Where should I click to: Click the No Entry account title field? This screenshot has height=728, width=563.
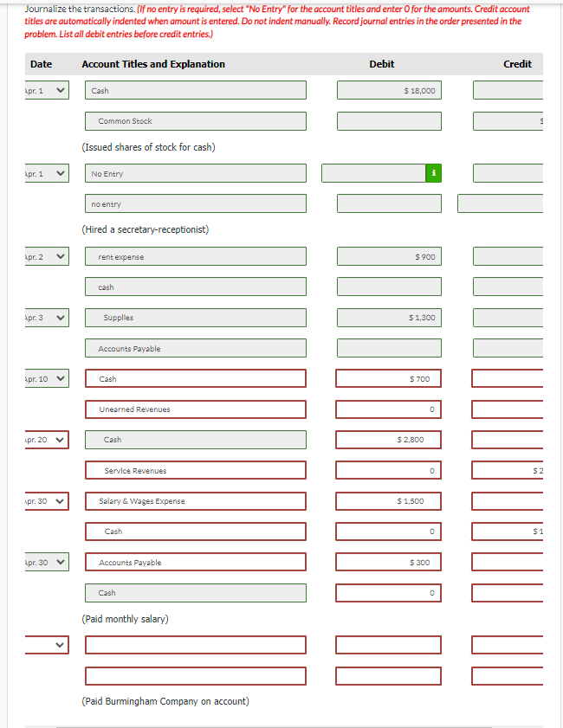coord(195,173)
